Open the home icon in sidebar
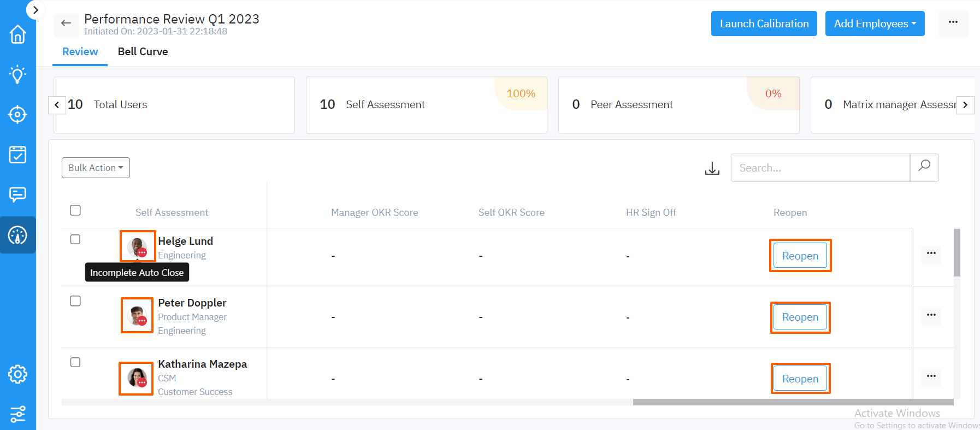 tap(17, 34)
